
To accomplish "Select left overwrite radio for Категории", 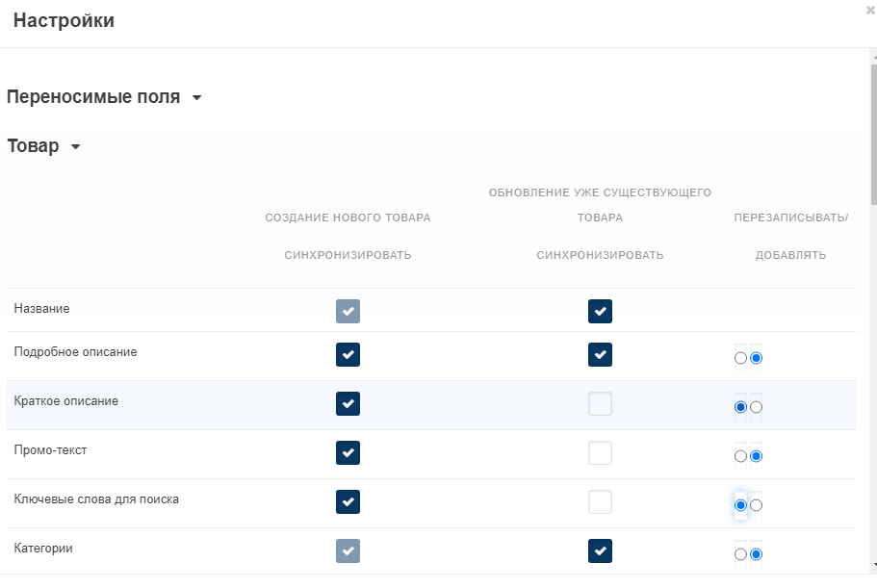I will coord(740,554).
